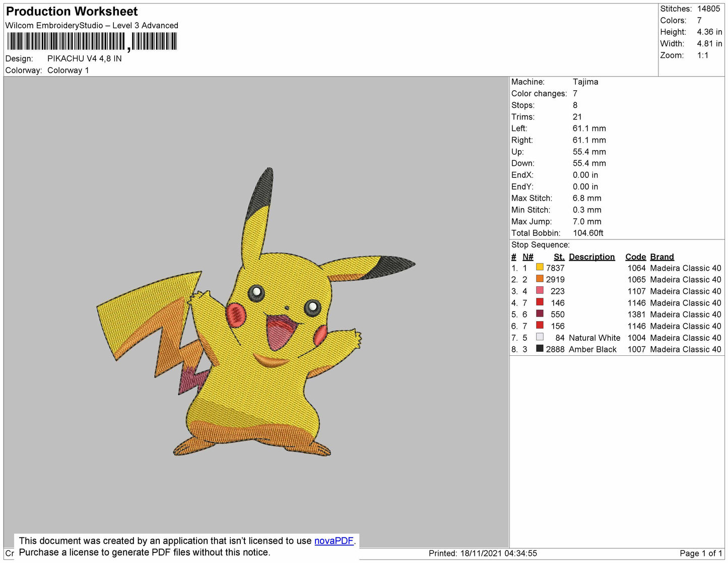Select the Amber Black color swatch
The image size is (728, 563).
tap(540, 348)
